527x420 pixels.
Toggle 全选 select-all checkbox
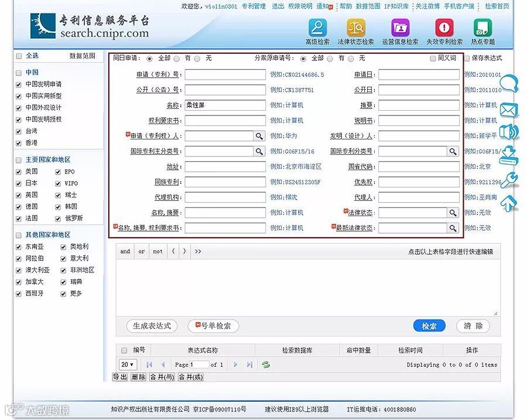click(19, 56)
